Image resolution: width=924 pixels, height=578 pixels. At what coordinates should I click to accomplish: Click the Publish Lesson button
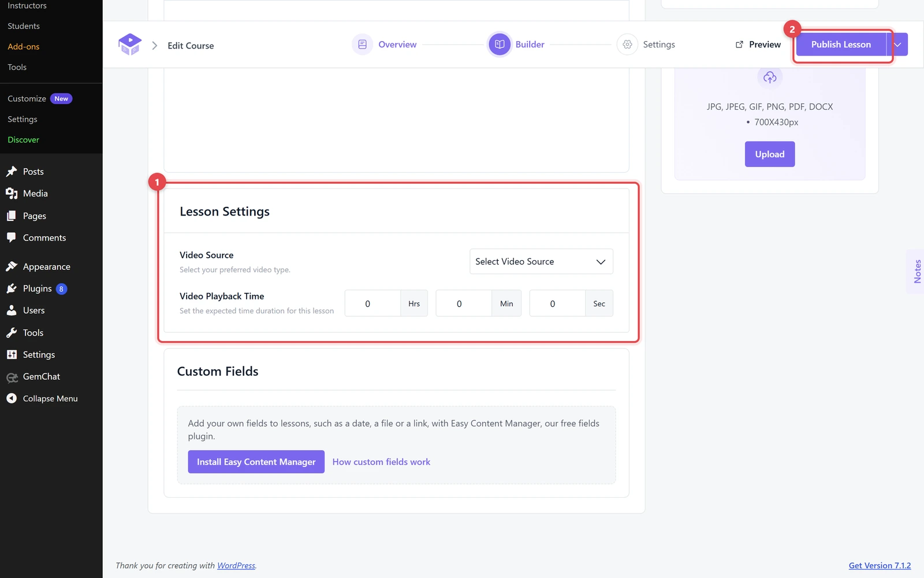pyautogui.click(x=841, y=45)
